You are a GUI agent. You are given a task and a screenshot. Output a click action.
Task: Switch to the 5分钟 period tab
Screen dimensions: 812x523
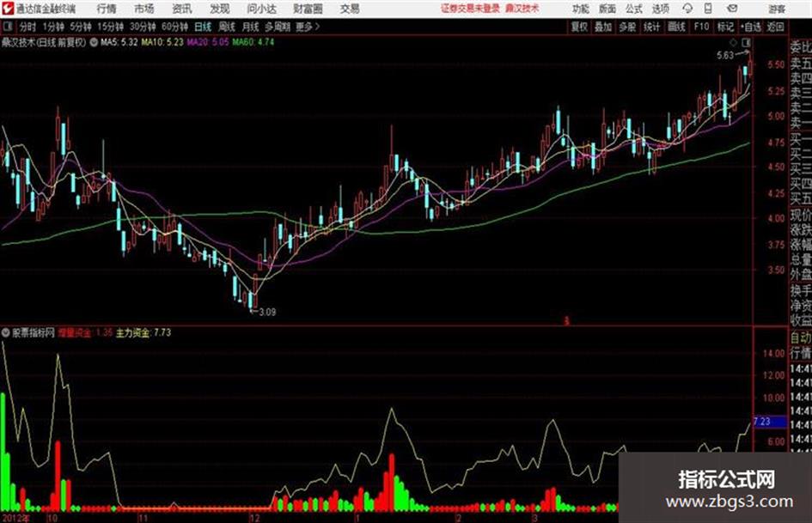pos(80,27)
